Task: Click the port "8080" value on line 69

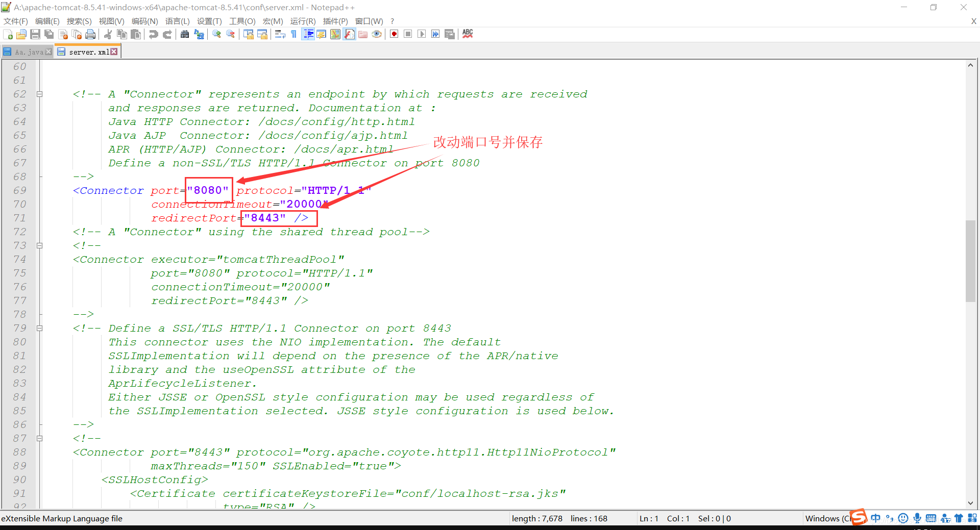Action: (x=208, y=190)
